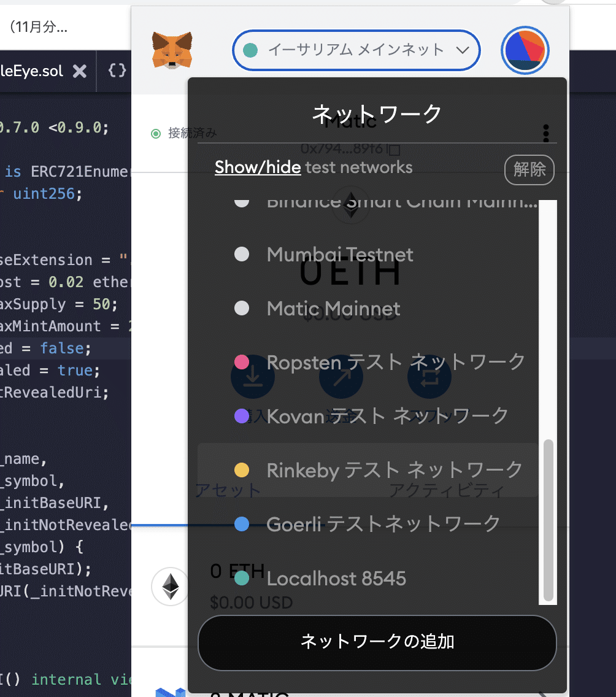Viewport: 616px width, 697px height.
Task: Click the swap arrows icon
Action: 429,377
